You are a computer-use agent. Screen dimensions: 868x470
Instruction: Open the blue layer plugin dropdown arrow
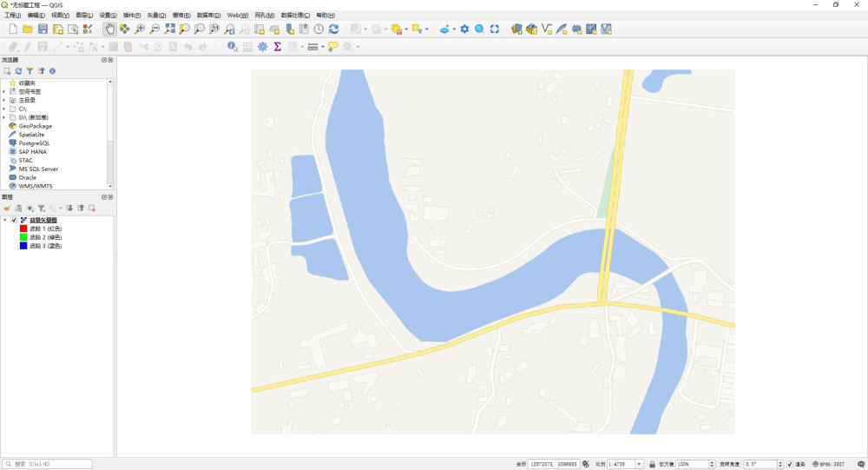coord(455,30)
